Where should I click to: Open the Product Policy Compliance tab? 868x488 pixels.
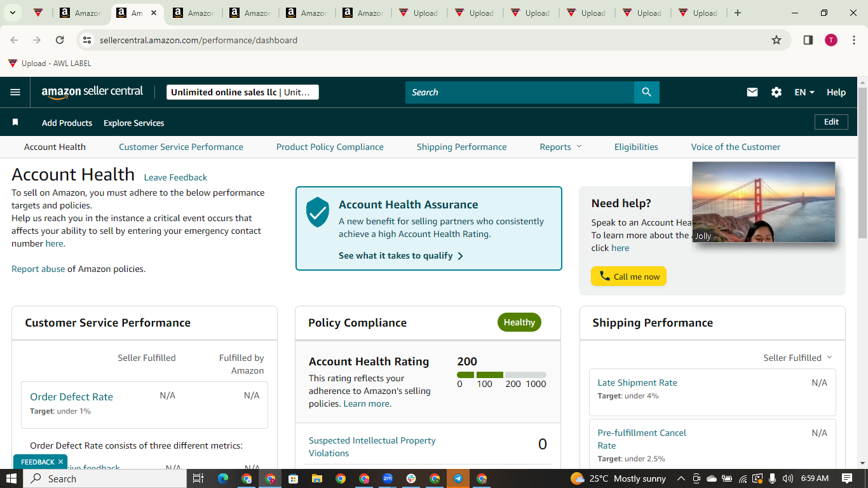tap(330, 147)
